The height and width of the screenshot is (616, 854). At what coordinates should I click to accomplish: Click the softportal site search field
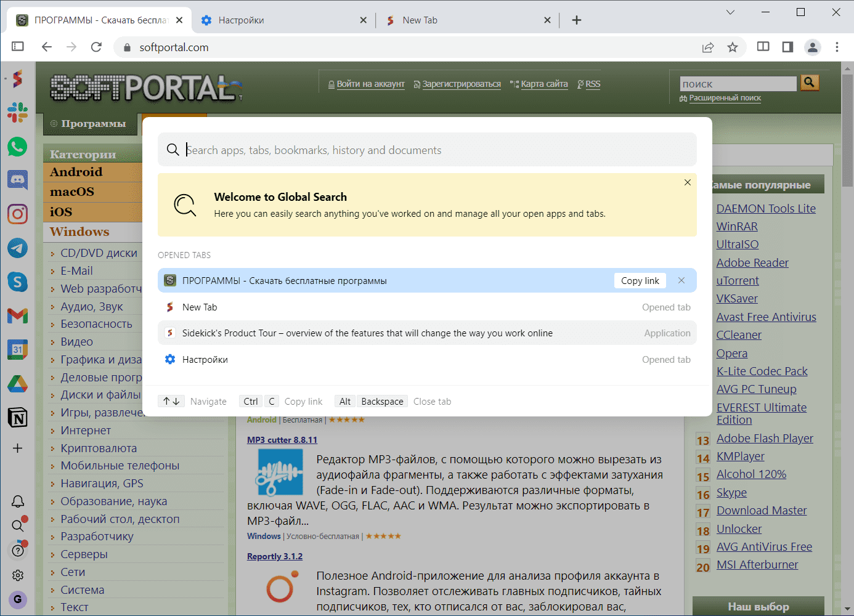pos(738,84)
